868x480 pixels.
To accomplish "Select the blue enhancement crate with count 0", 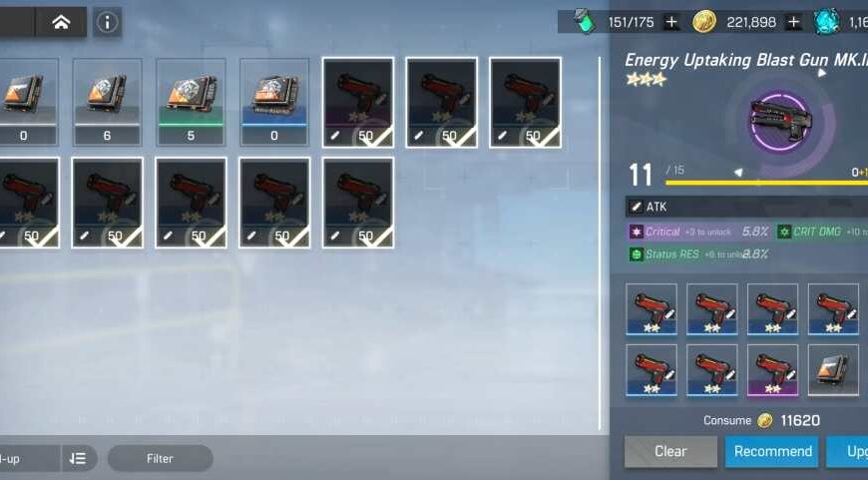I will click(x=274, y=102).
